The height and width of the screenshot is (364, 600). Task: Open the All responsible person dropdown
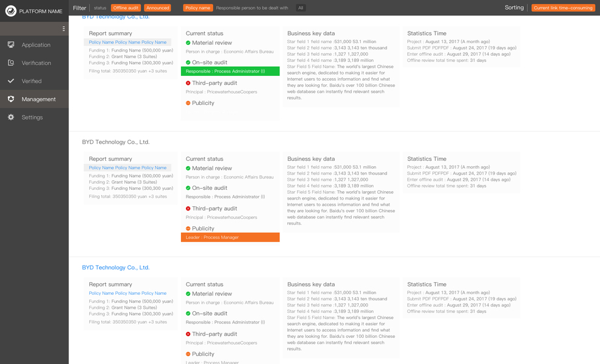[301, 8]
